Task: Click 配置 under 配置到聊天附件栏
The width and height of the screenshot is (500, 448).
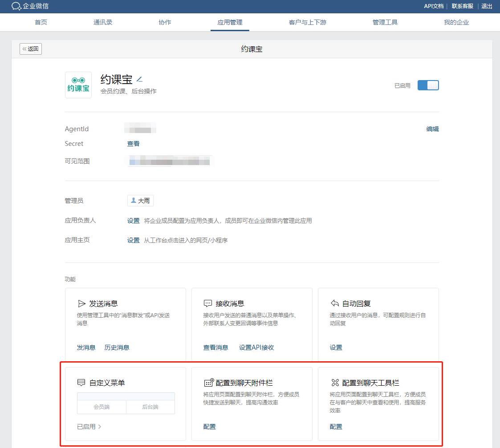Action: [210, 426]
